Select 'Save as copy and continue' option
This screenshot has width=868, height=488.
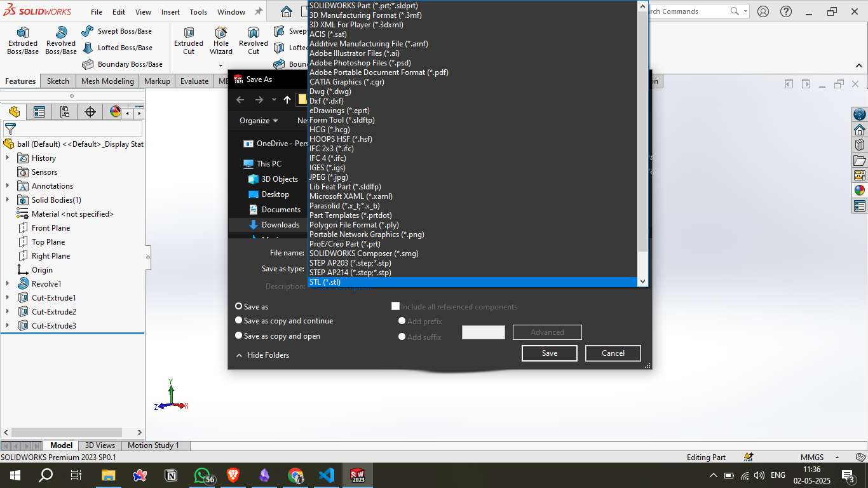pos(239,321)
